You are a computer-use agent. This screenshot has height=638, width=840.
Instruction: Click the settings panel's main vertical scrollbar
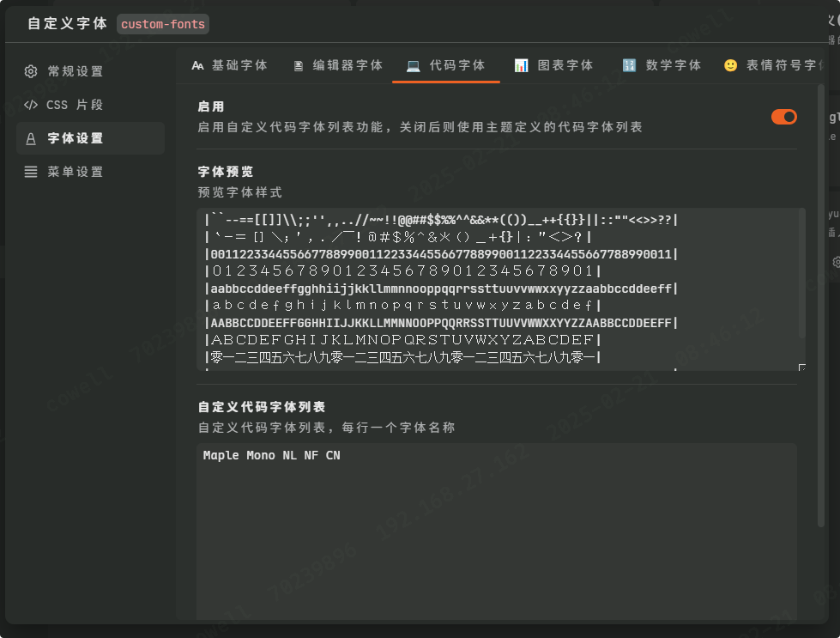pos(821,306)
